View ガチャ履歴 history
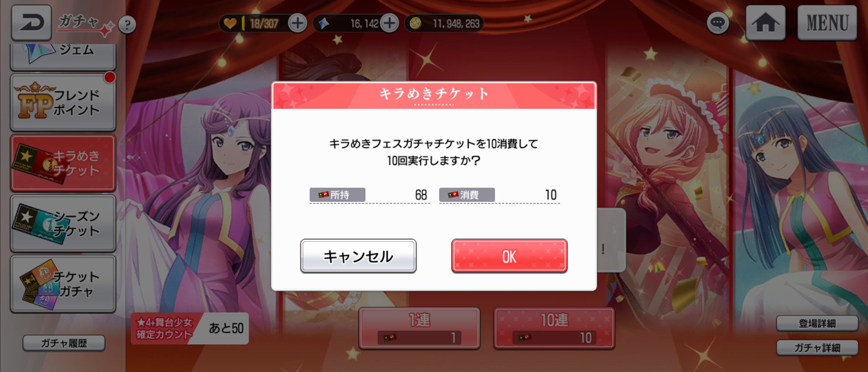 [64, 343]
